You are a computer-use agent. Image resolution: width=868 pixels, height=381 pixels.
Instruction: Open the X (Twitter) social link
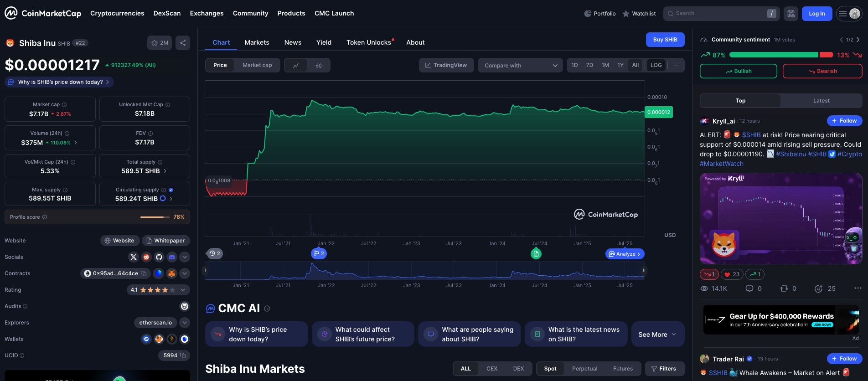tap(134, 257)
